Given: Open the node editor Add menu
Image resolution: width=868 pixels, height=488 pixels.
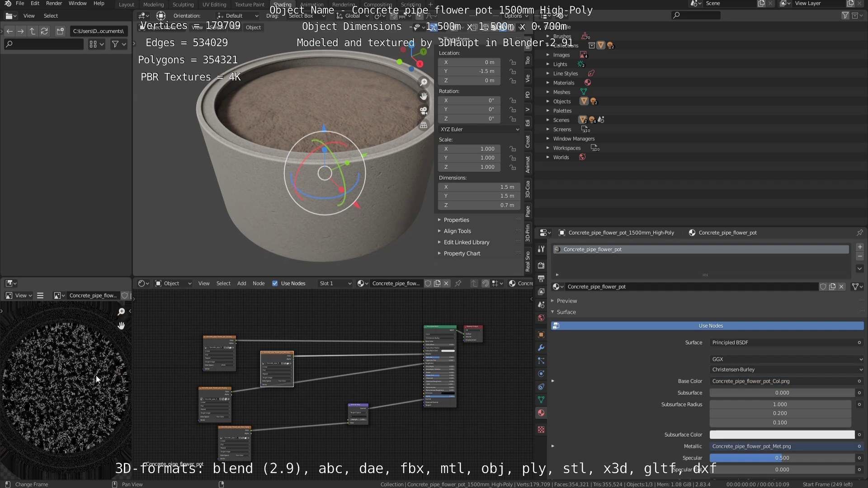Looking at the screenshot, I should click(241, 283).
